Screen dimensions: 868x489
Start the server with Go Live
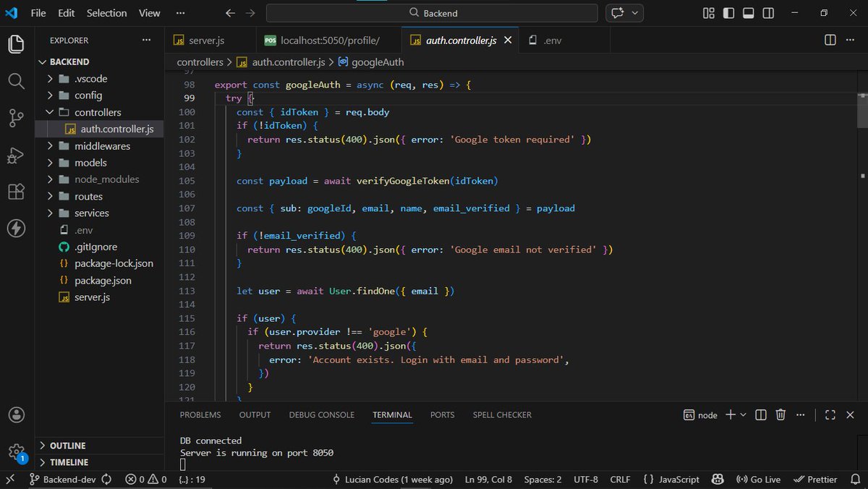(758, 479)
